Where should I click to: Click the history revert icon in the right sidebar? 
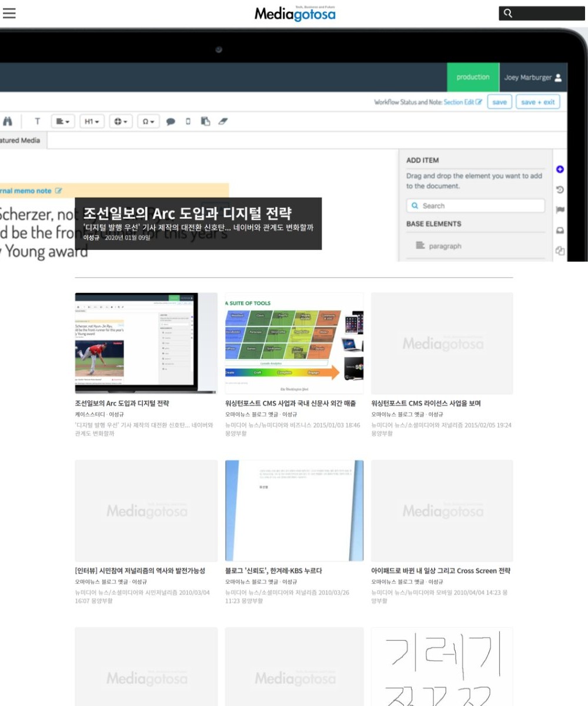[560, 189]
